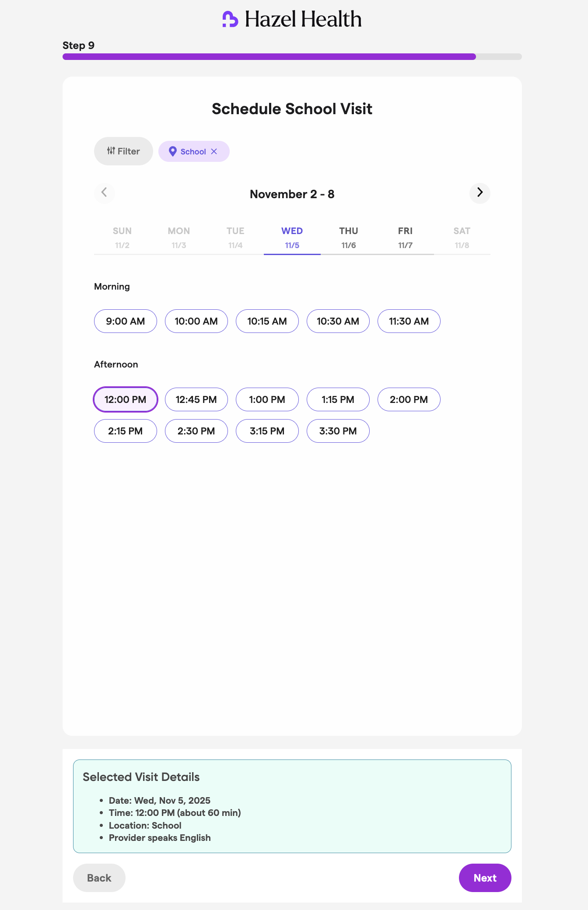This screenshot has height=910, width=588.
Task: Pick the 9:00 AM time slot
Action: click(126, 321)
